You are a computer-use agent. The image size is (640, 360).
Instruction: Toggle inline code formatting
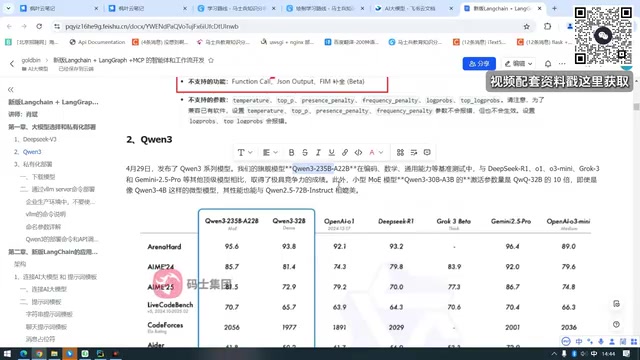358,152
